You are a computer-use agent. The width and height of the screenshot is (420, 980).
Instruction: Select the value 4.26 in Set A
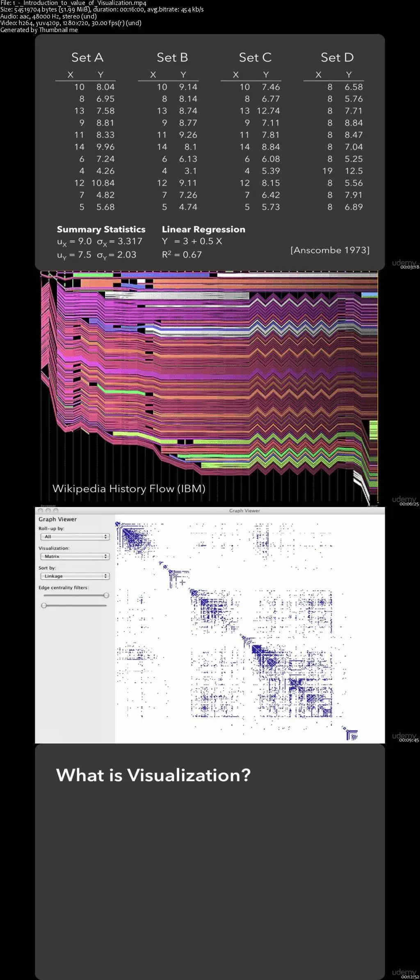(105, 171)
